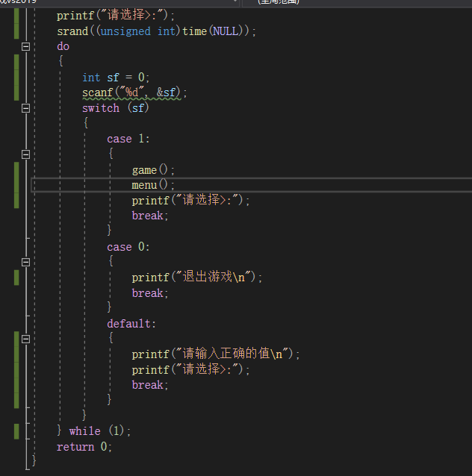472x476 pixels.
Task: Collapse the do-while loop block
Action: [26, 46]
